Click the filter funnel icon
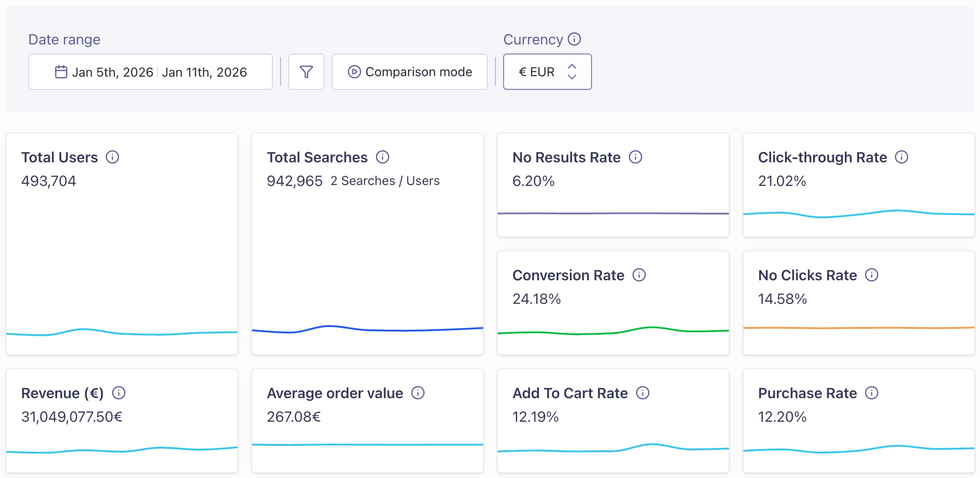Viewport: 980px width, 478px height. click(306, 71)
